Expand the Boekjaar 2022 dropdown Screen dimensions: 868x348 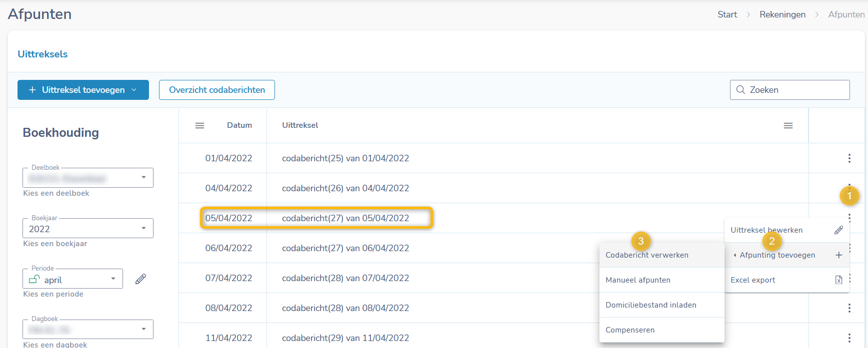[x=143, y=228]
